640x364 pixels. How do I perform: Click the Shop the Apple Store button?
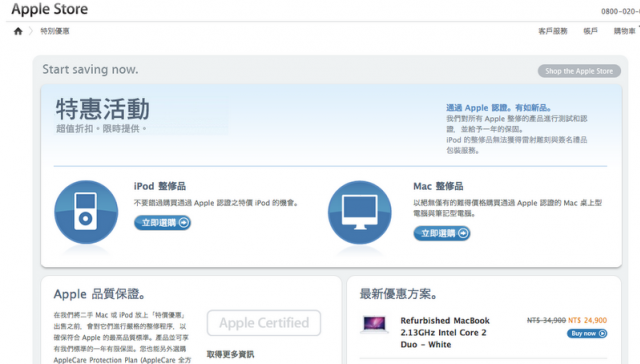tap(579, 71)
